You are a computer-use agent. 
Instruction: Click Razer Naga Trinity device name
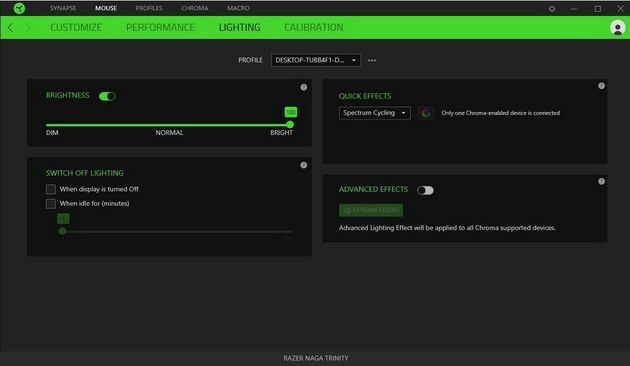[x=316, y=358]
